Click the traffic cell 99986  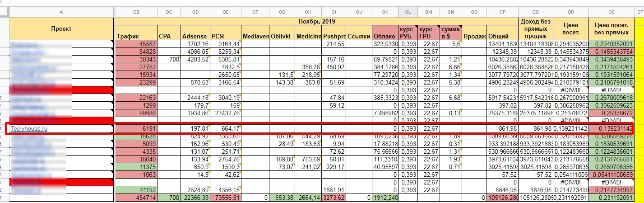click(137, 113)
